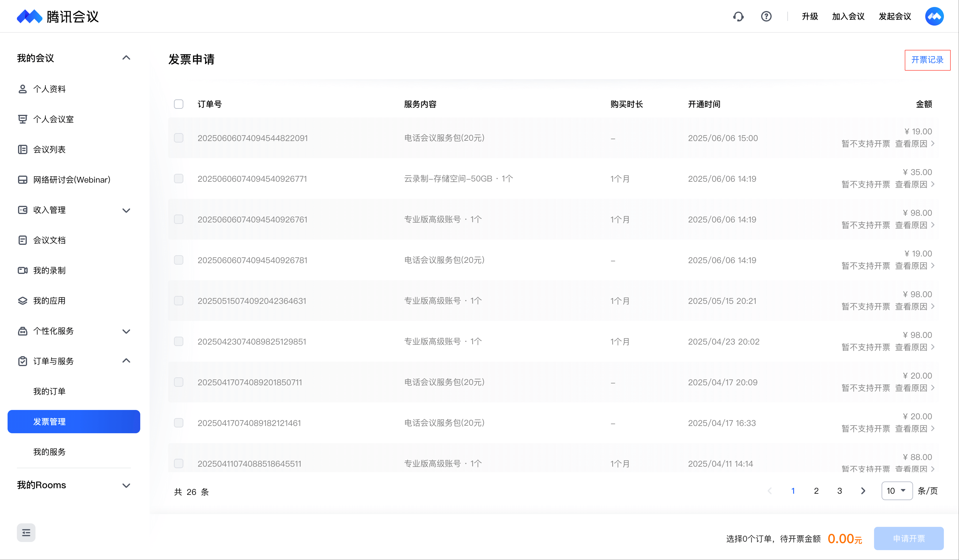Open customer service headset icon
This screenshot has height=560, width=959.
[x=738, y=16]
